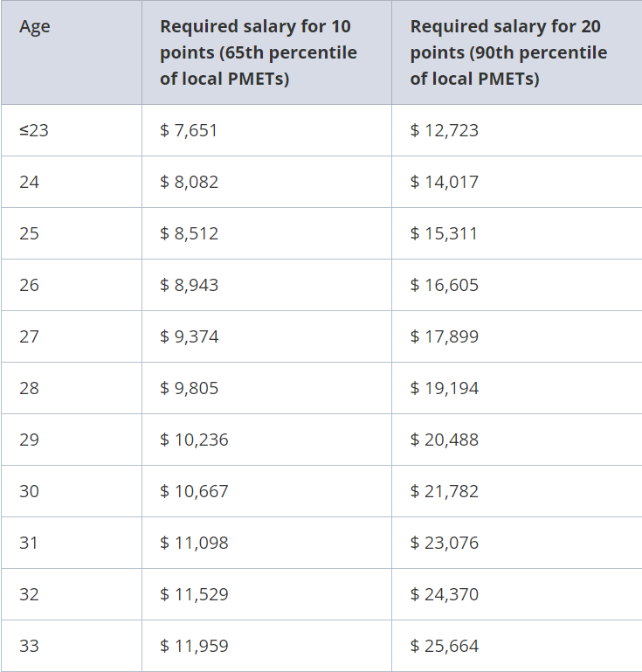Click the $ 12,723 salary cell
Screen dimensions: 642x672
pyautogui.click(x=444, y=130)
